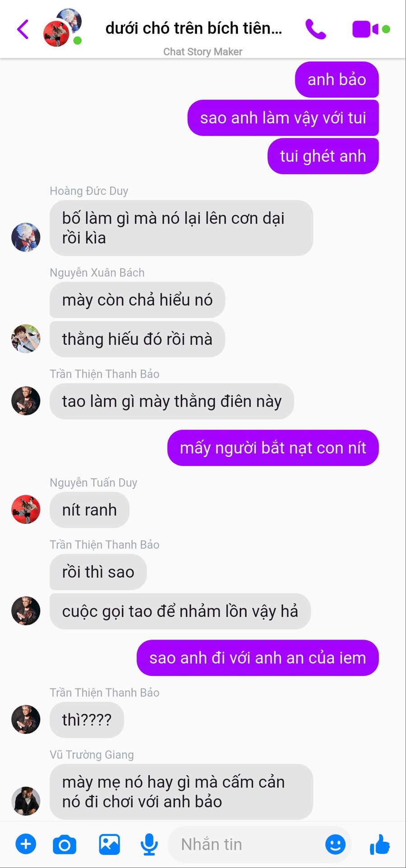Tap Nguyễn Tuấn Duy's red avatar
The height and width of the screenshot is (868, 406).
[26, 509]
